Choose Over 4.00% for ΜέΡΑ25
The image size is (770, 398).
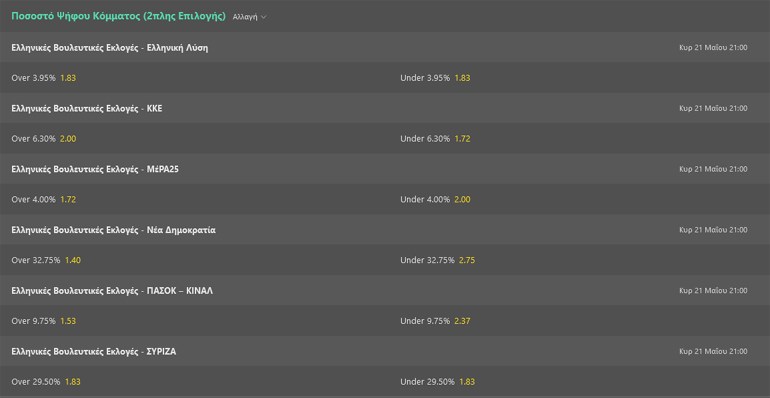pyautogui.click(x=44, y=199)
